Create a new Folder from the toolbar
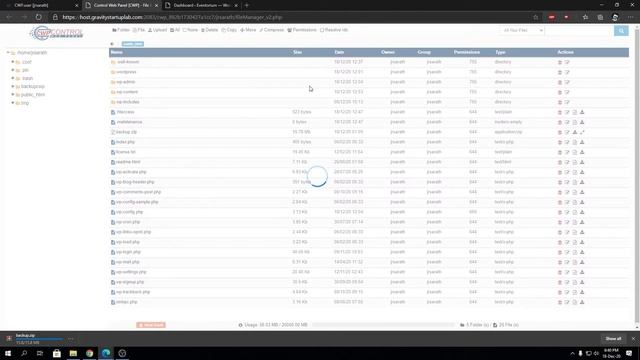 121,30
